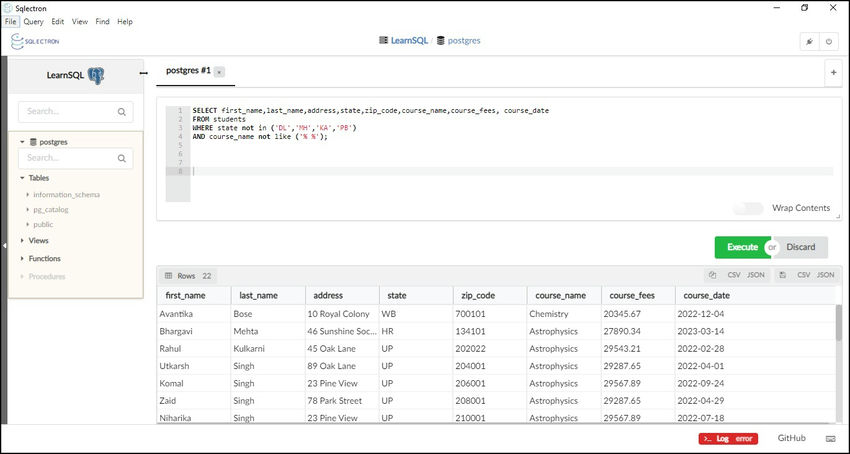Screen dimensions: 850x454
Task: Click the sidebar resize handle icon beside LearnSQL
Action: (144, 73)
